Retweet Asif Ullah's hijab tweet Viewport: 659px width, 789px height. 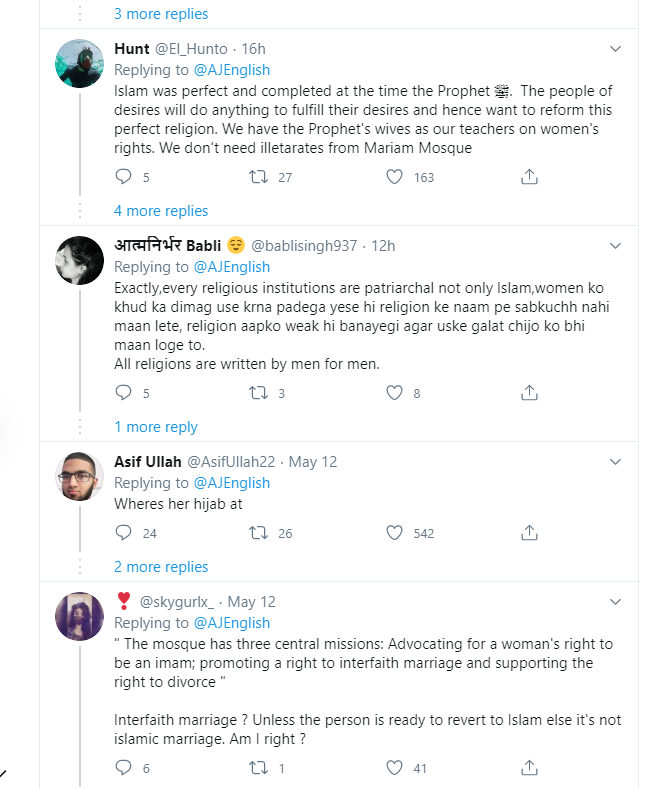258,533
